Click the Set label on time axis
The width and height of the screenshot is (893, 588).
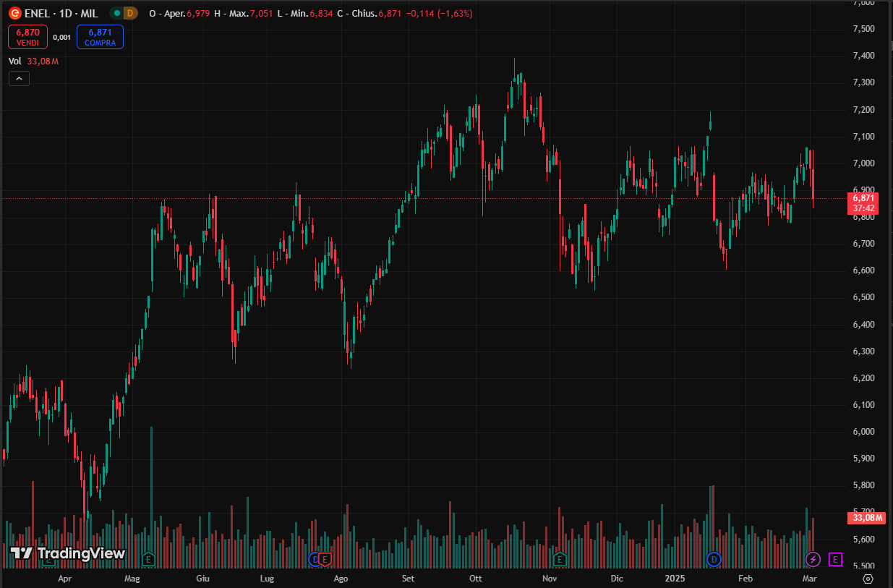coord(408,579)
